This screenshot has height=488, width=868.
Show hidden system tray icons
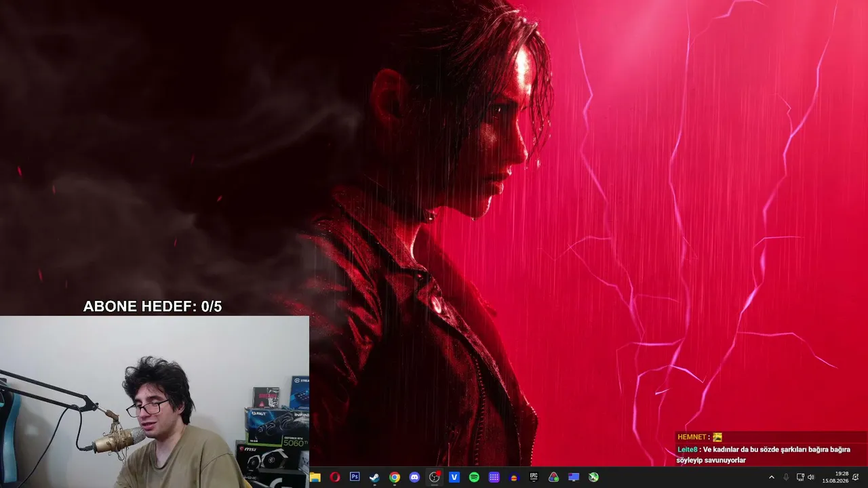tap(772, 477)
